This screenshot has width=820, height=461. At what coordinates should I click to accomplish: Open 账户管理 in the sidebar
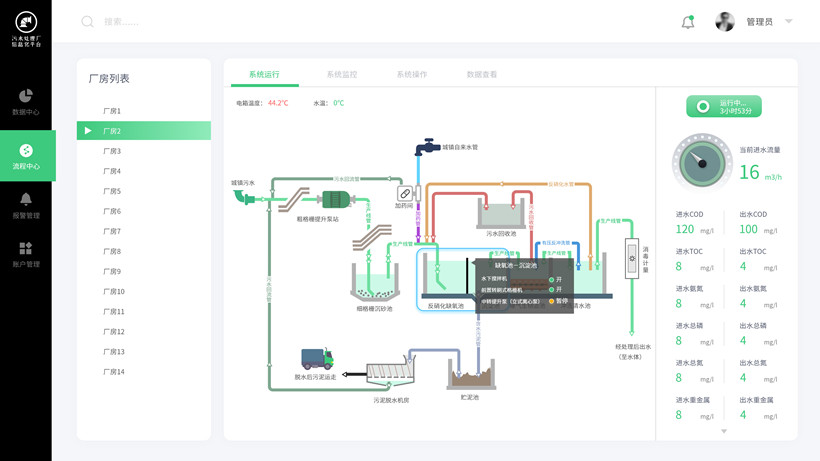point(26,254)
